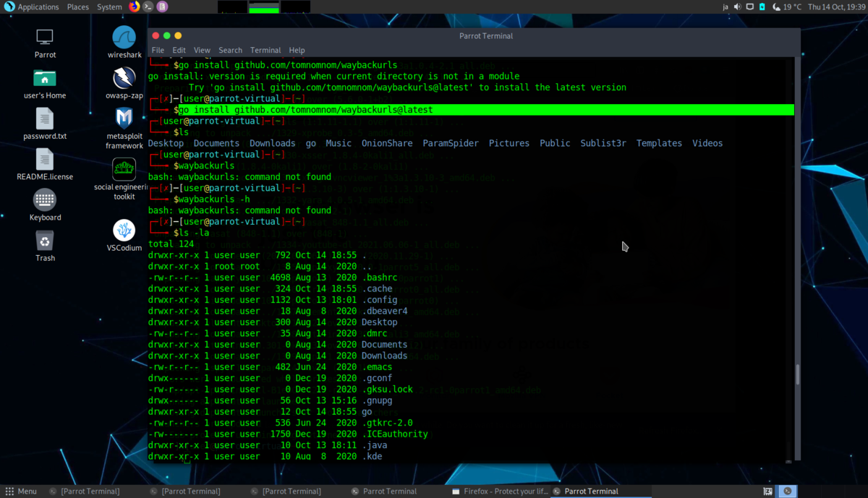868x498 pixels.
Task: Launch the VSCodium desktop icon
Action: [x=124, y=236]
